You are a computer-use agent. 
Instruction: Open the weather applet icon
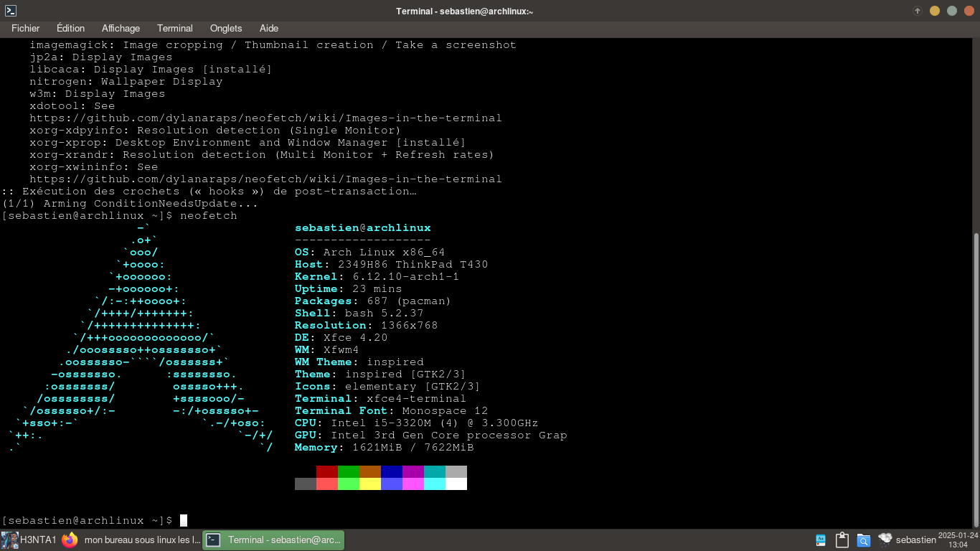coord(885,540)
